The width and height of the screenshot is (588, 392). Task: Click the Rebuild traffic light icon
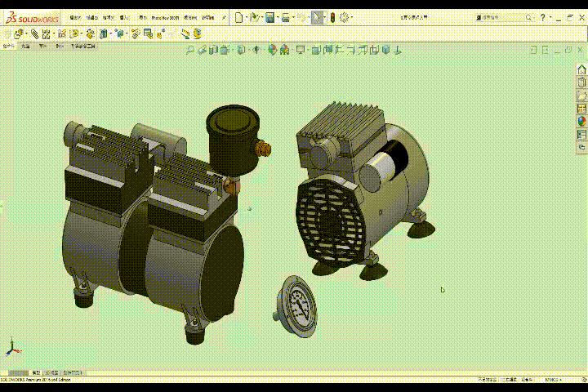pyautogui.click(x=332, y=17)
